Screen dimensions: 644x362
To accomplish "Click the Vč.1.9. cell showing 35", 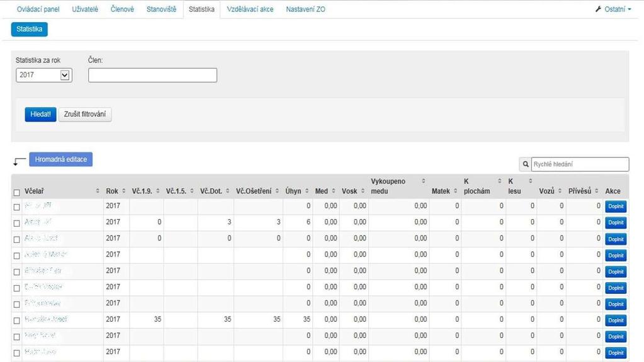I will 147,320.
